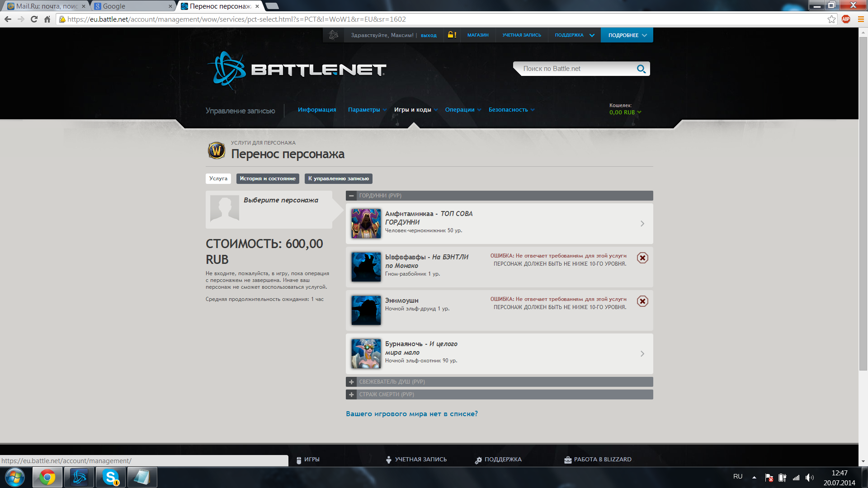The height and width of the screenshot is (488, 868).
Task: Open footer Поддержка link
Action: click(x=498, y=460)
